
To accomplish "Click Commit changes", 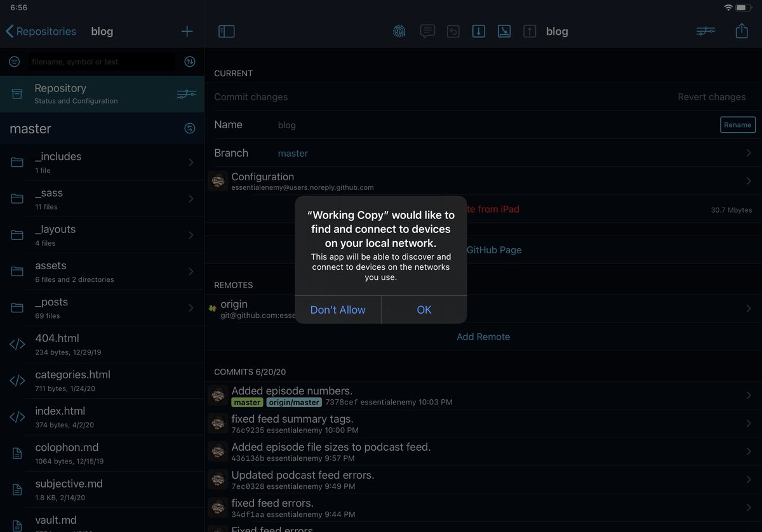I will (x=251, y=97).
